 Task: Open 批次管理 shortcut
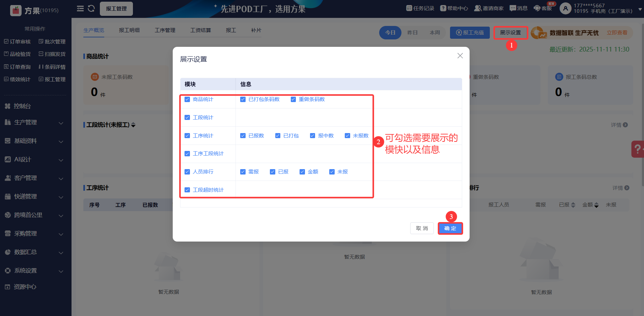52,41
